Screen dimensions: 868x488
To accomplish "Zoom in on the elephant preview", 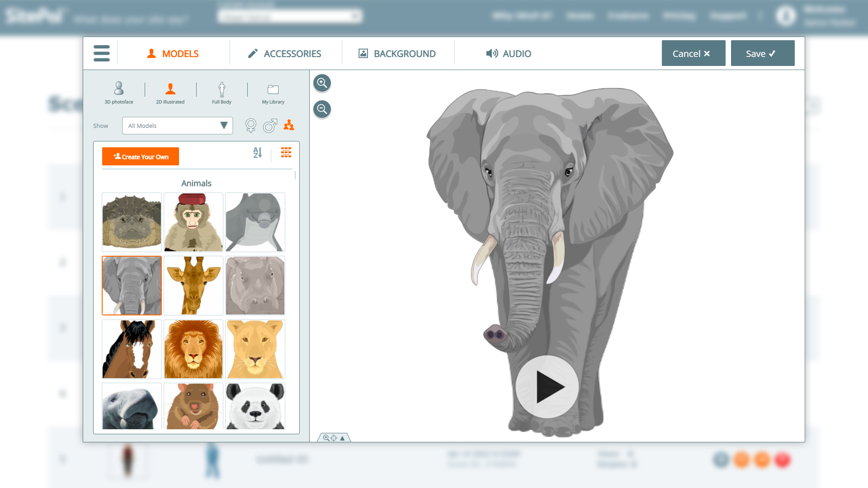I will [x=322, y=83].
